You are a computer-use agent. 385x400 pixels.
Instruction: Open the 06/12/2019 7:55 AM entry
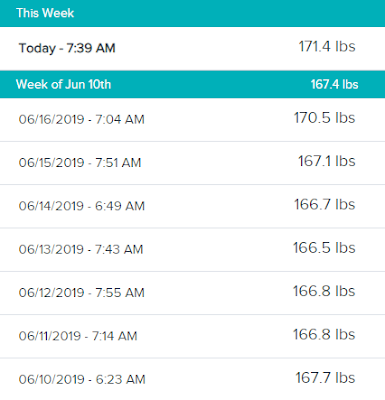click(192, 293)
